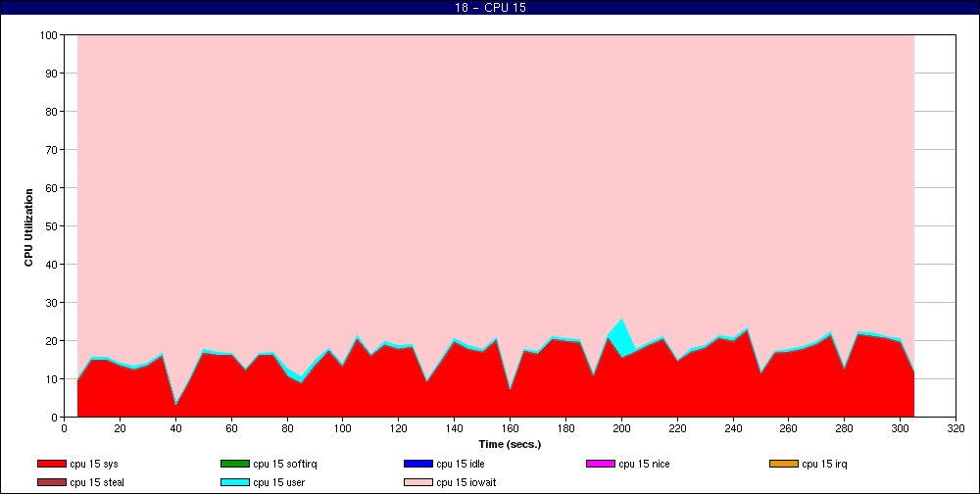
Task: Click the x-axis tick label 160
Action: [x=510, y=428]
